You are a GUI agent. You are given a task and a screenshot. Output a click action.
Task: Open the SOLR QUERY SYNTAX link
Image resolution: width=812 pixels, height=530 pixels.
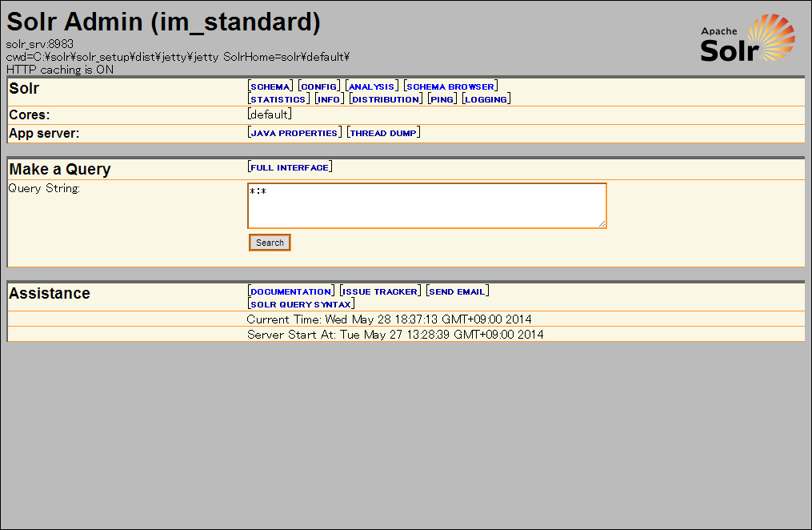[301, 305]
